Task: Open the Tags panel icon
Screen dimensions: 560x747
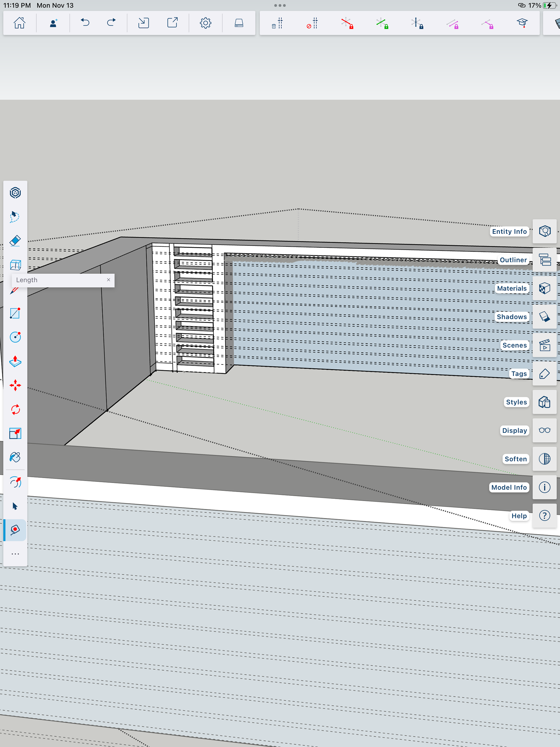Action: 545,374
